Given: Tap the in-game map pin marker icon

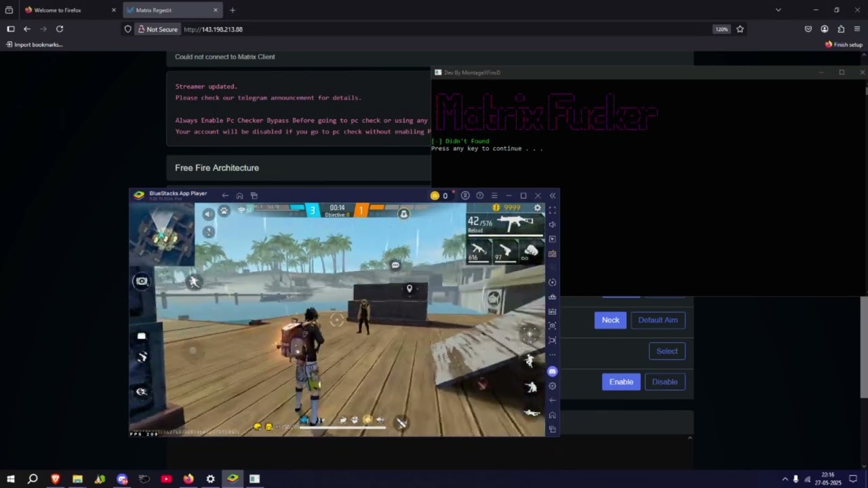Looking at the screenshot, I should pos(409,289).
